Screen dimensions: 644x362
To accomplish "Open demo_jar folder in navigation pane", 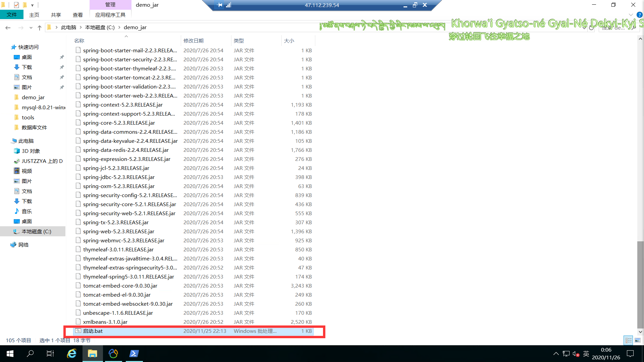I will tap(33, 98).
